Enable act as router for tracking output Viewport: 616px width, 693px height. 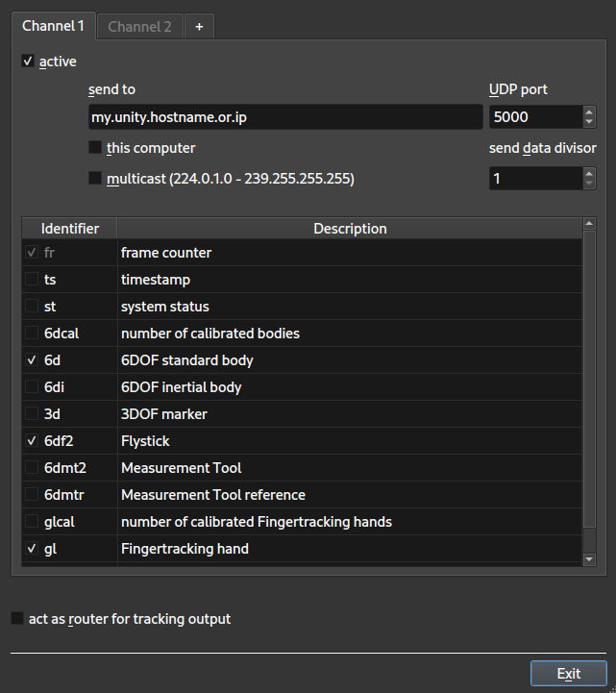coord(17,618)
